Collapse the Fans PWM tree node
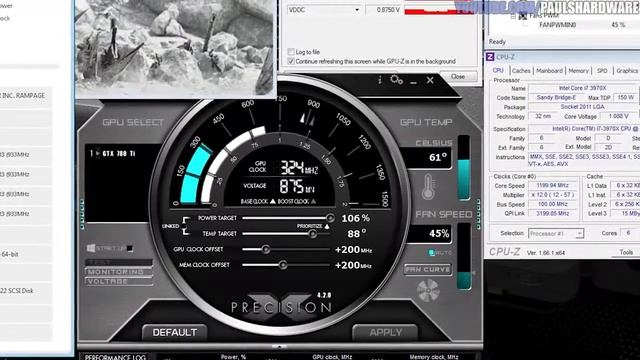Viewport: 640px width, 360px height. [513, 16]
